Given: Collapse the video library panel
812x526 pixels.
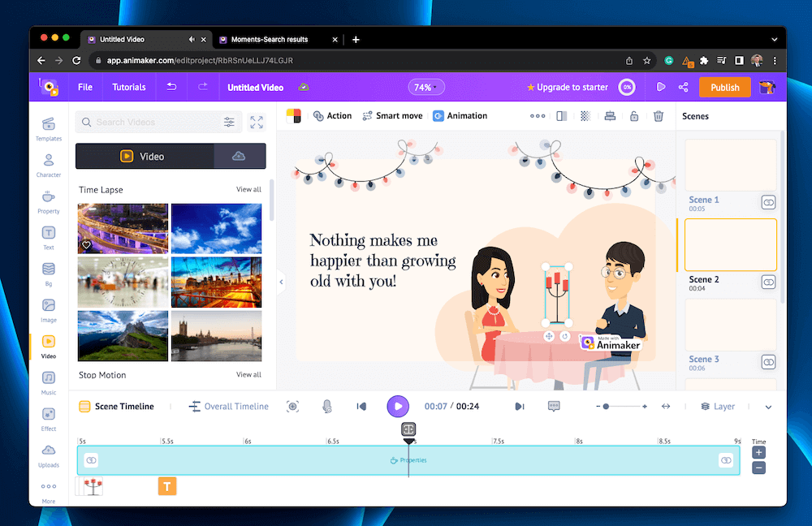Looking at the screenshot, I should [x=281, y=282].
